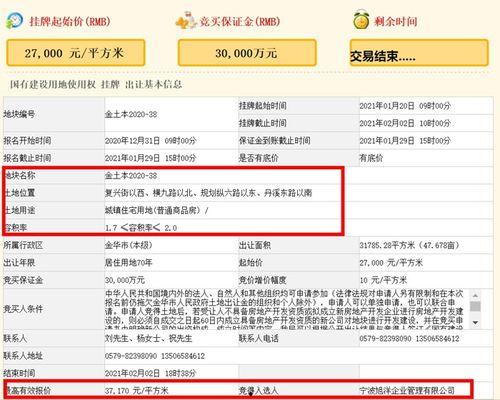The image size is (500, 400).
Task: Click the 金土本2020-38 parcel number cell
Action: pyautogui.click(x=131, y=114)
